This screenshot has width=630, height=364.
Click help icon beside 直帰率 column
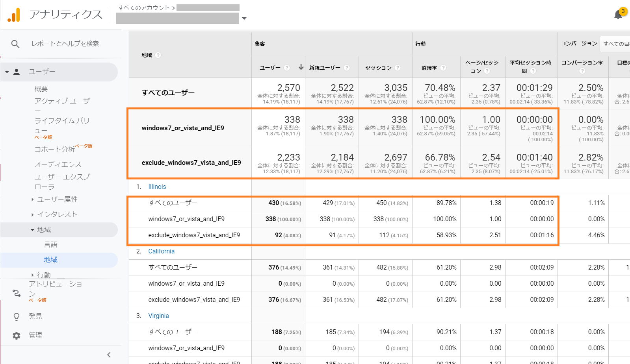coord(443,68)
